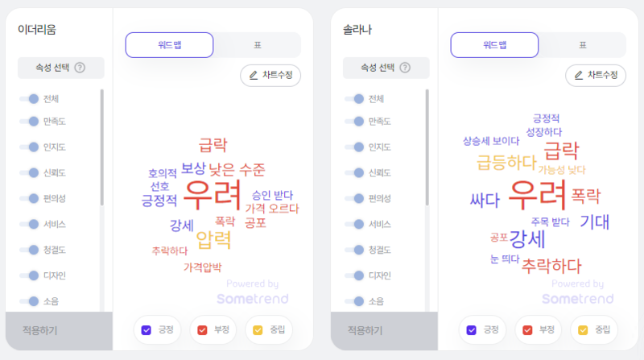Image resolution: width=644 pixels, height=360 pixels.
Task: Toggle 긍정 checkbox under 이더리움 word map
Action: [147, 330]
